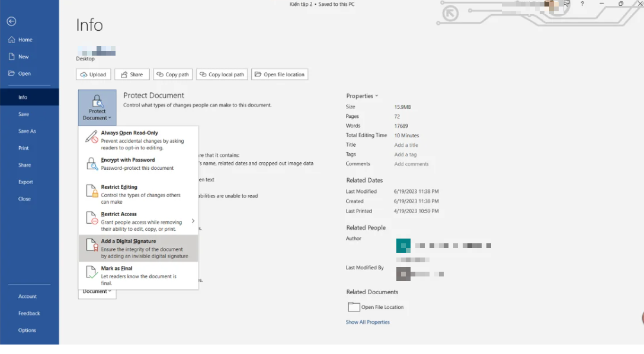This screenshot has height=354, width=644.
Task: Click the Last Modified By gray avatar
Action: point(403,274)
